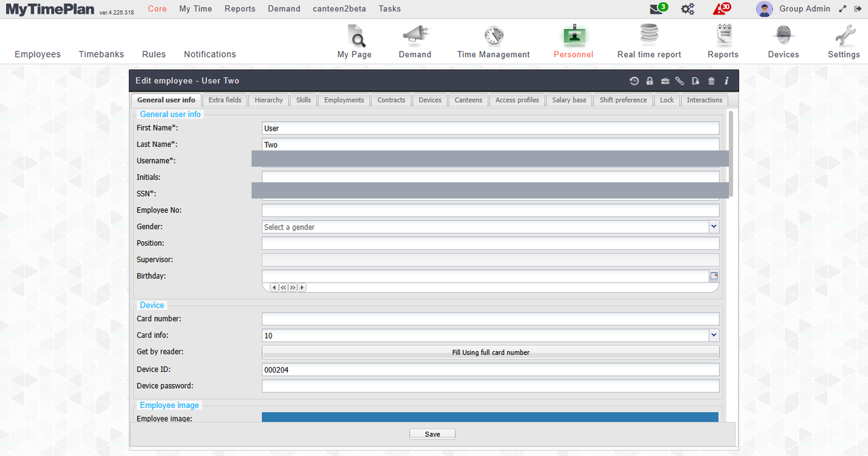Screen dimensions: 868x456
Task: Open the Lock tab
Action: 667,100
